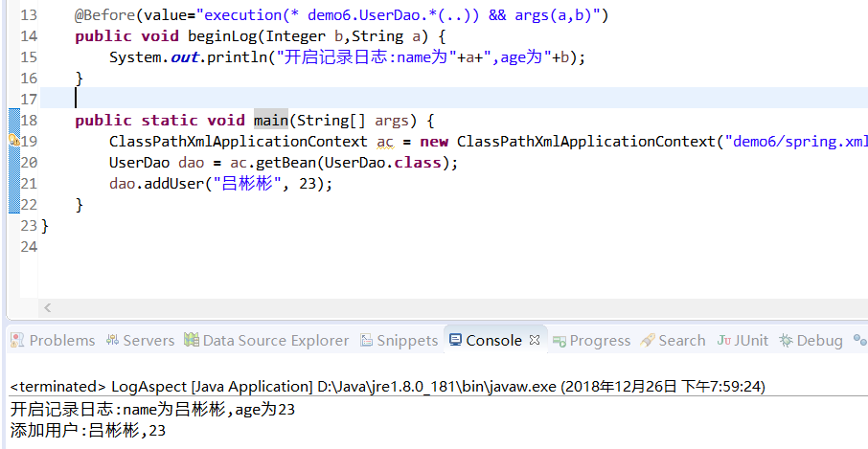Click line number 13 in the gutter
Screen dimensions: 868x449
[29, 15]
